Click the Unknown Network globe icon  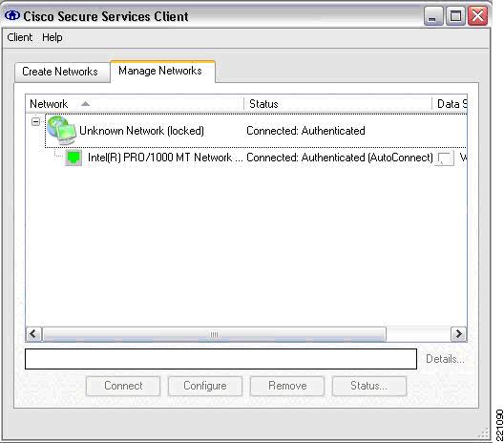pyautogui.click(x=62, y=130)
